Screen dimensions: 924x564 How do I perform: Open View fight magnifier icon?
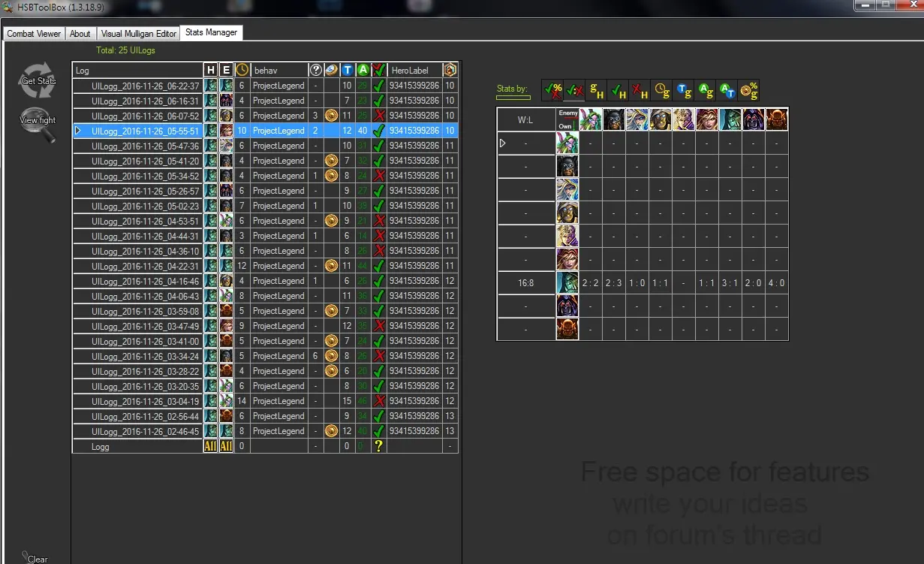click(38, 123)
